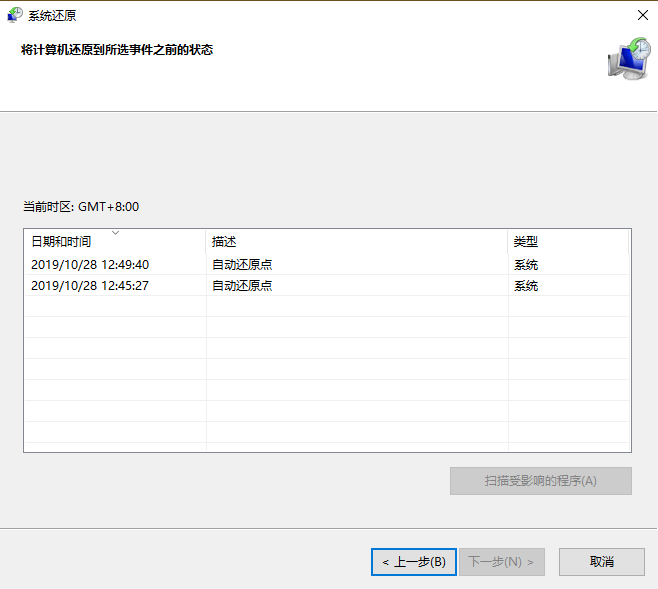Click the 描述 column header
658x589 pixels.
(357, 241)
